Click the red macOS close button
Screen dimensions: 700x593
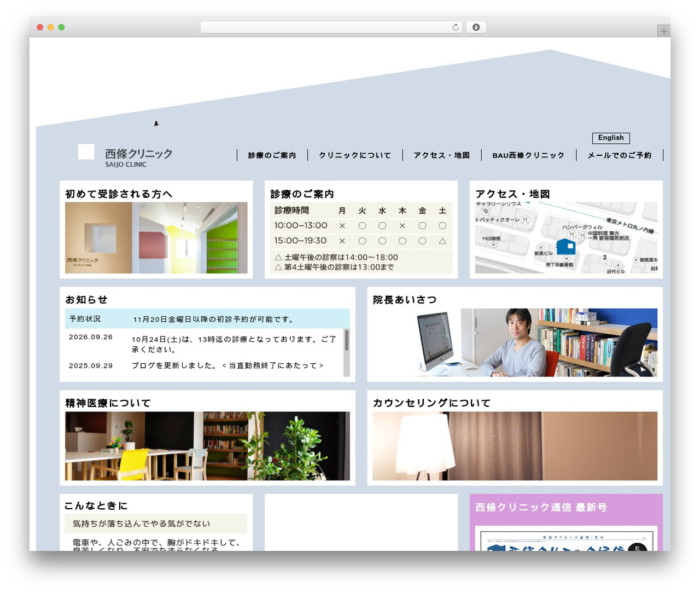pos(40,27)
